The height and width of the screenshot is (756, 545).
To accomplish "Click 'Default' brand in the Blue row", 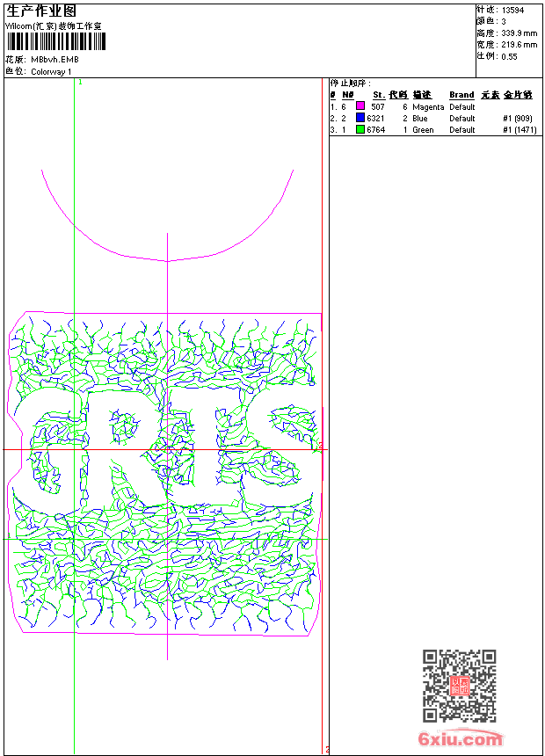I will [x=462, y=118].
